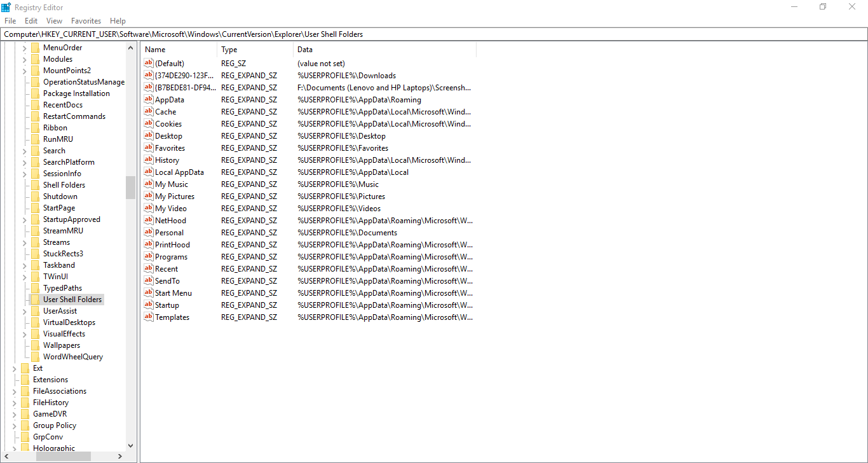Click the icon next to Personal value
Image resolution: width=868 pixels, height=463 pixels.
[x=149, y=232]
